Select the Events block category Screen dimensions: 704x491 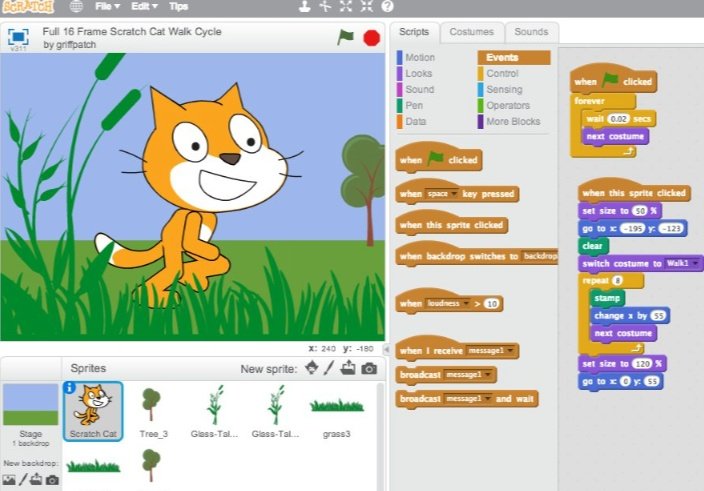(514, 57)
